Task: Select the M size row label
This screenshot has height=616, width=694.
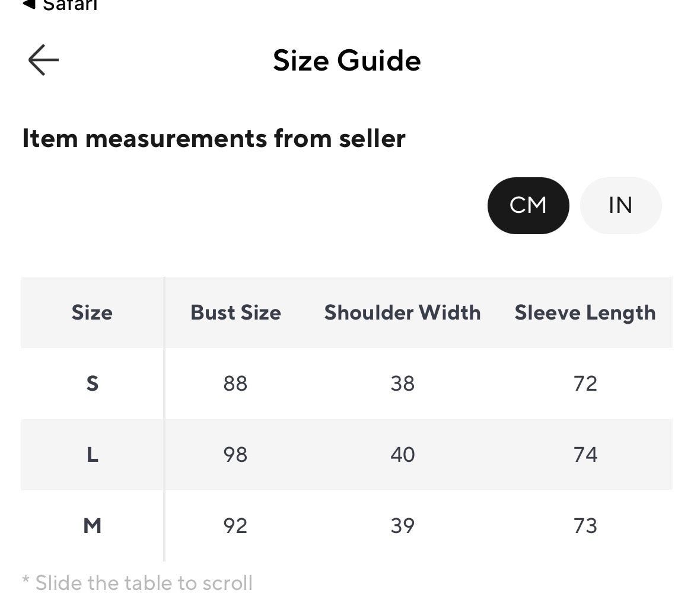Action: [92, 526]
